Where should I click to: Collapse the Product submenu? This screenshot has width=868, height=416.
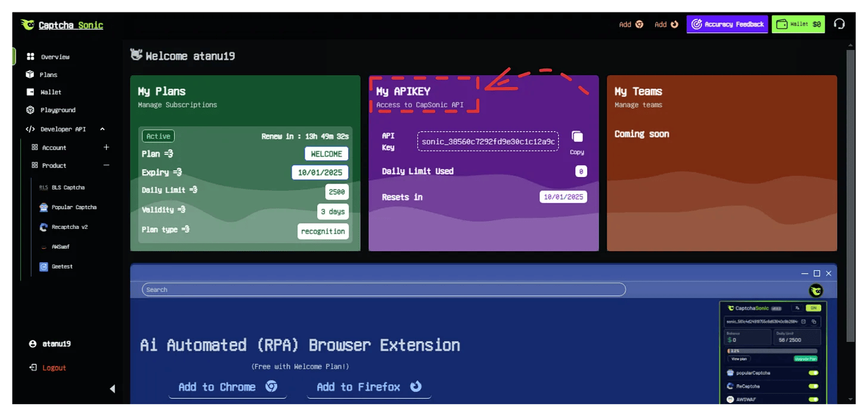[x=106, y=165]
